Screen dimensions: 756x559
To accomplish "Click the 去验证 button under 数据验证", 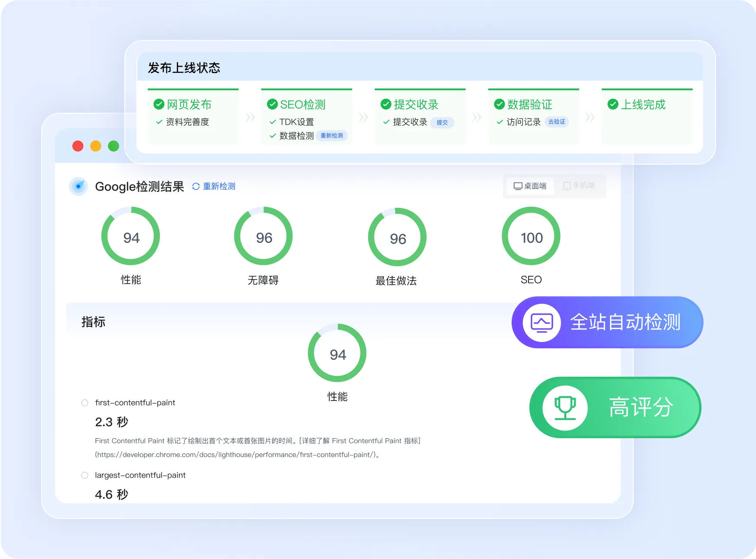I will pos(557,122).
